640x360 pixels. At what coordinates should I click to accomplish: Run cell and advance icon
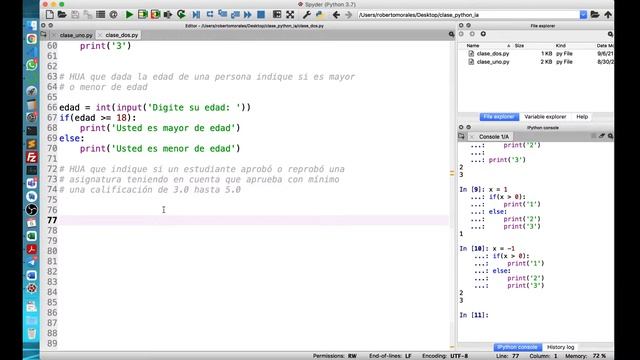coord(155,15)
